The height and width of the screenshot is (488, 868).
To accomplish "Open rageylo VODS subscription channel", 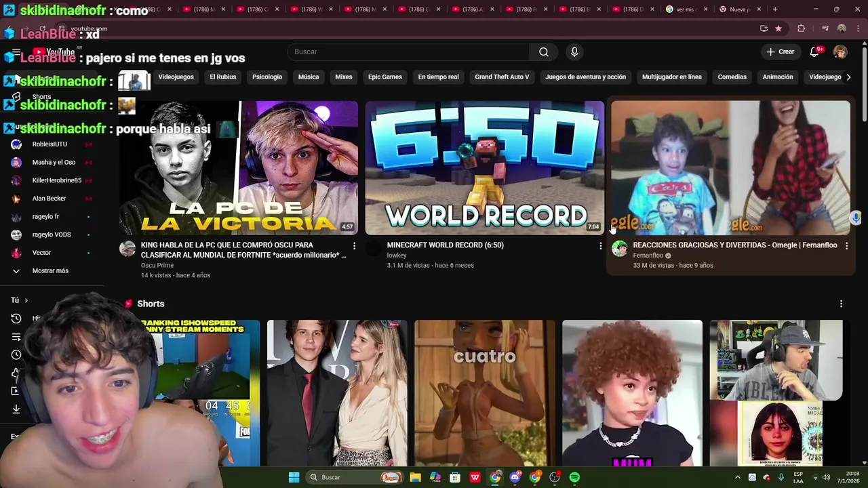I will 51,235.
